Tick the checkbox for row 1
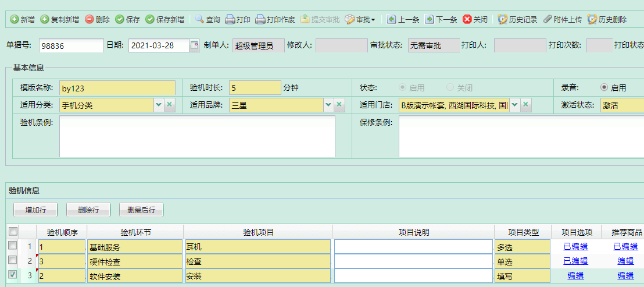Viewport: 644px width, 287px height. pos(12,246)
